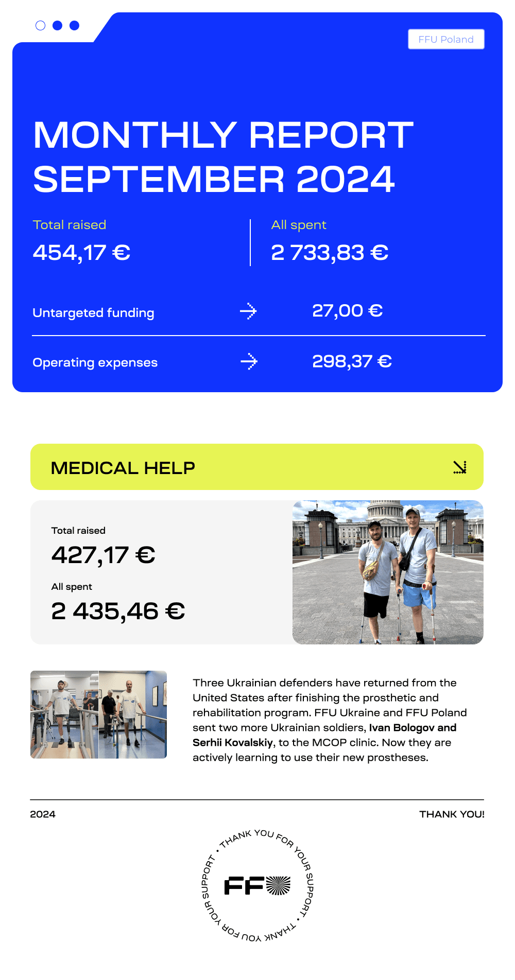Click the Untargeted funding label
515x980 pixels.
(93, 313)
